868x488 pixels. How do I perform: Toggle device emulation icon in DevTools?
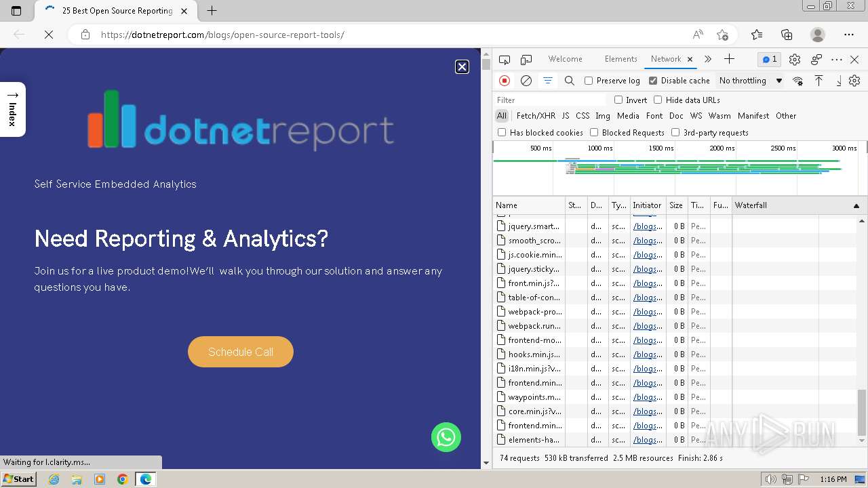pos(526,60)
